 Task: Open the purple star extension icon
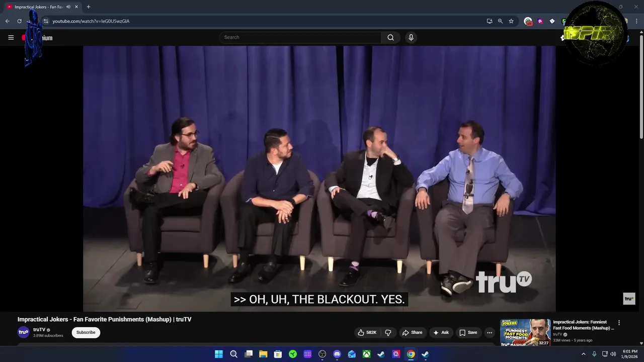[540, 21]
